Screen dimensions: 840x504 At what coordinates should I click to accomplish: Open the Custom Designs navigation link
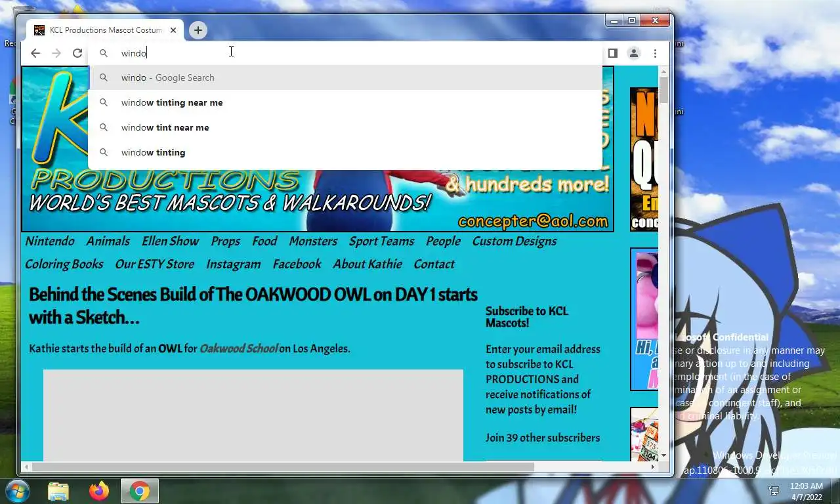[514, 241]
